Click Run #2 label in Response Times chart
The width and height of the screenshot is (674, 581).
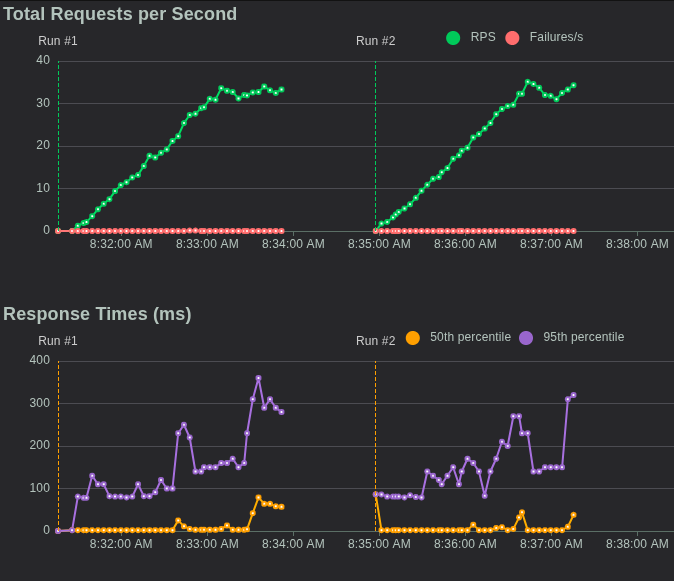point(375,341)
